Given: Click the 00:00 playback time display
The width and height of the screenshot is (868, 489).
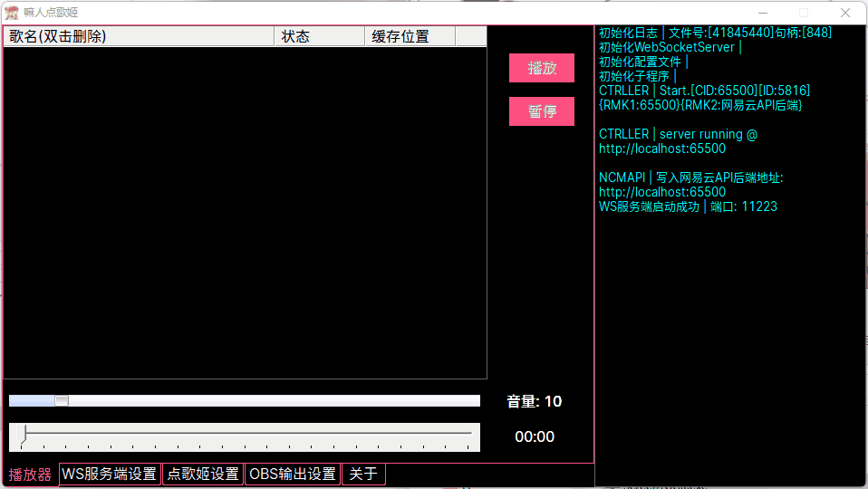Looking at the screenshot, I should (535, 436).
